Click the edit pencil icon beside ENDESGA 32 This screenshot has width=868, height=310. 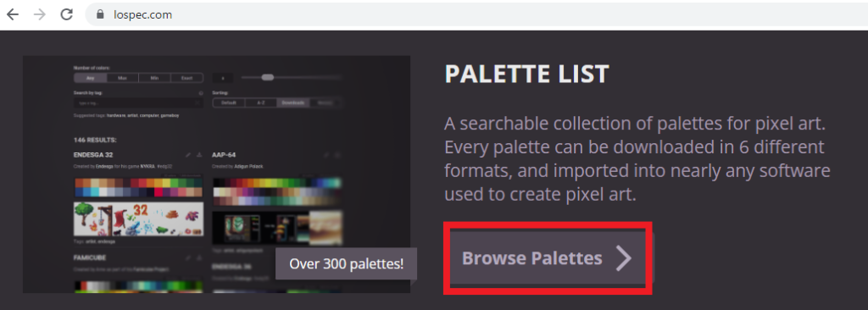pos(188,155)
